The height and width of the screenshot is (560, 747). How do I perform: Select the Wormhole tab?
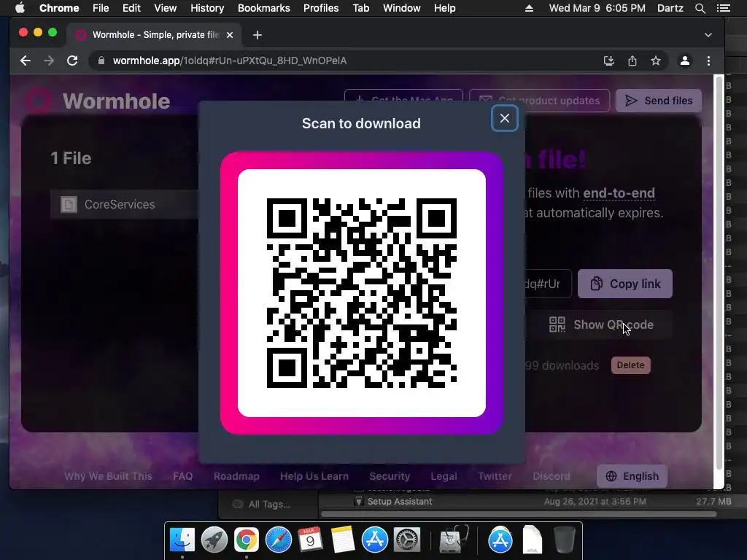155,35
